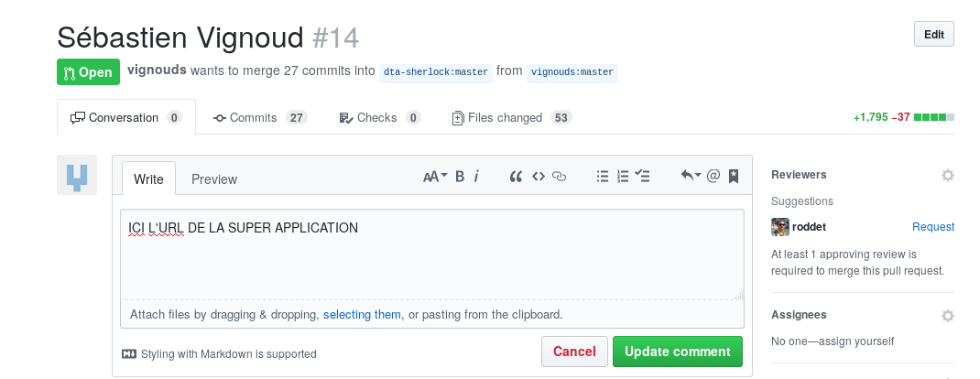Screen dimensions: 980x379
Task: Request a review from roddet
Action: coord(933,227)
